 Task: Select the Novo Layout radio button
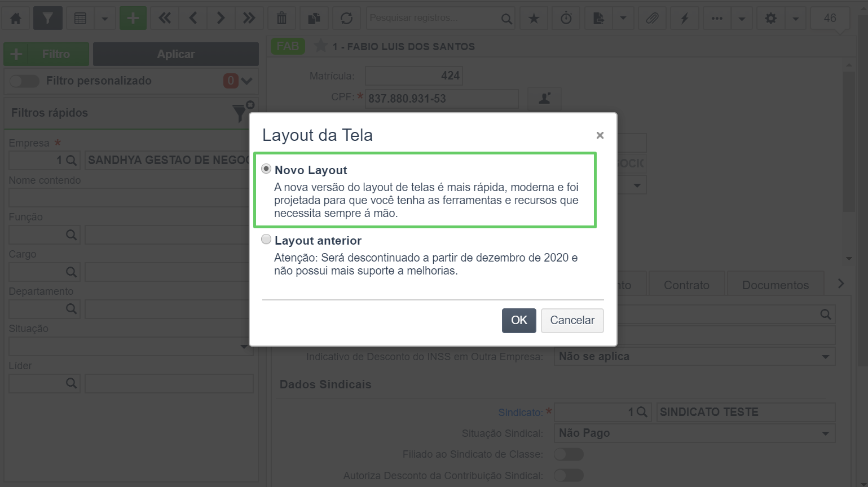[x=266, y=169]
